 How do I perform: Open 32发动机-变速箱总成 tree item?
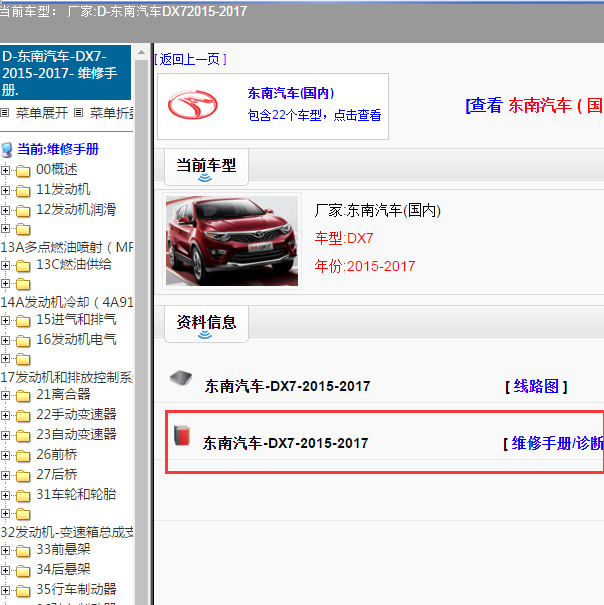[x=66, y=532]
